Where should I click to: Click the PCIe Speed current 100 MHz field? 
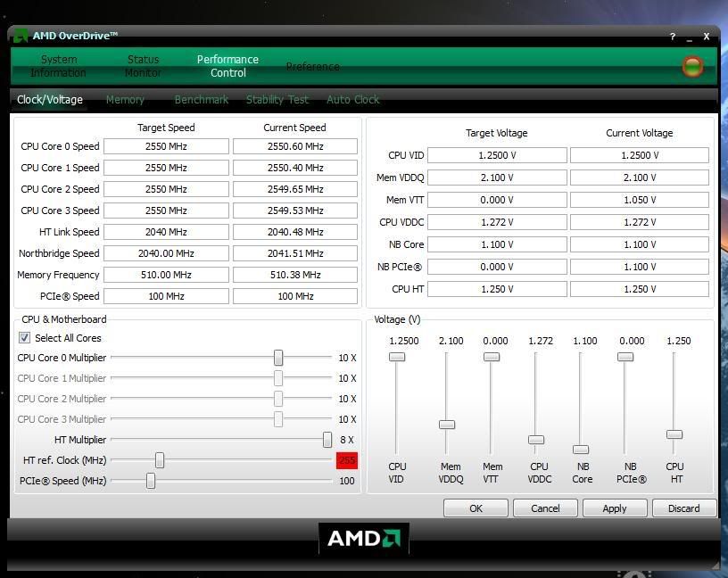(295, 296)
